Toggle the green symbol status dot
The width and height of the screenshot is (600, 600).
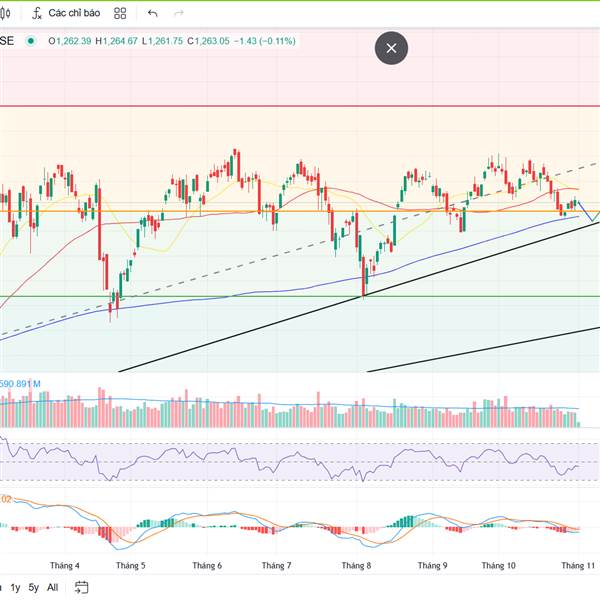[x=31, y=41]
